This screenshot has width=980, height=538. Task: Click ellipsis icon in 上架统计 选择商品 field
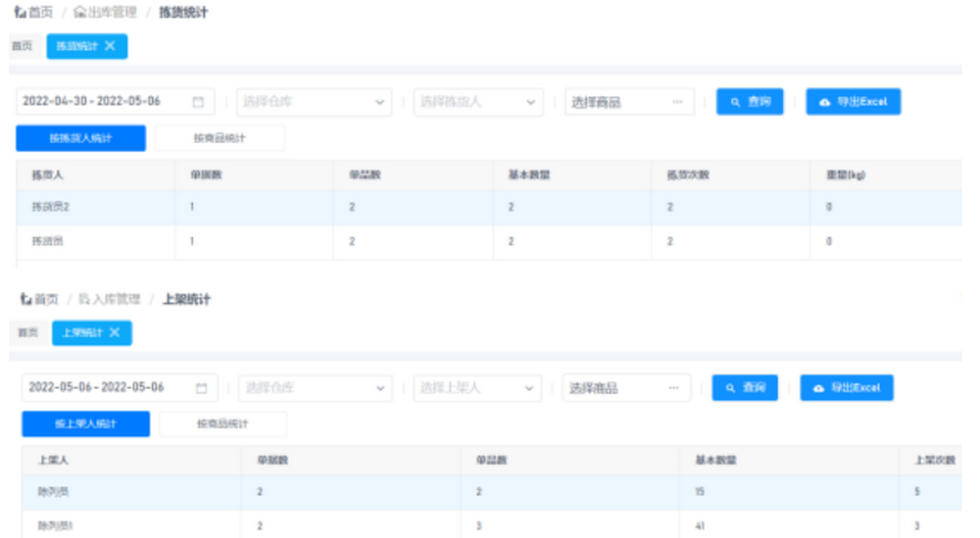click(673, 388)
